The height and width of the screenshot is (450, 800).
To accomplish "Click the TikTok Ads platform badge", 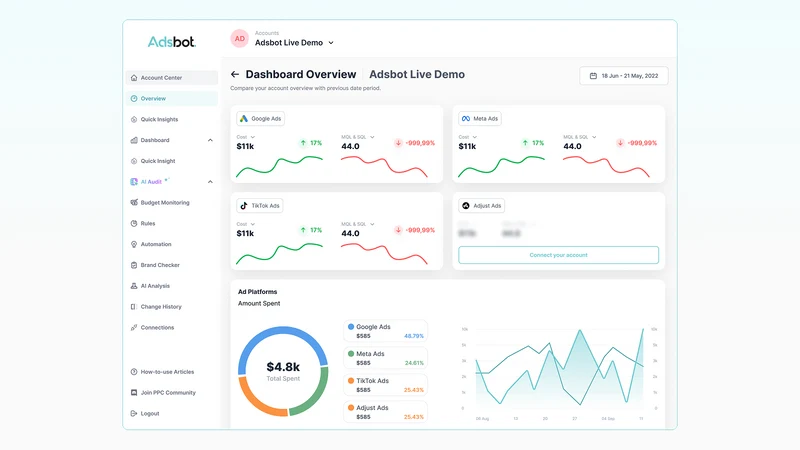I will point(260,206).
